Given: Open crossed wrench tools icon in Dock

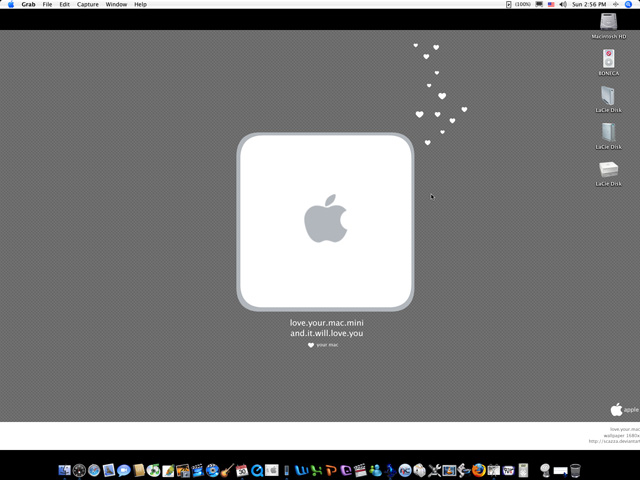Looking at the screenshot, I should tap(435, 471).
